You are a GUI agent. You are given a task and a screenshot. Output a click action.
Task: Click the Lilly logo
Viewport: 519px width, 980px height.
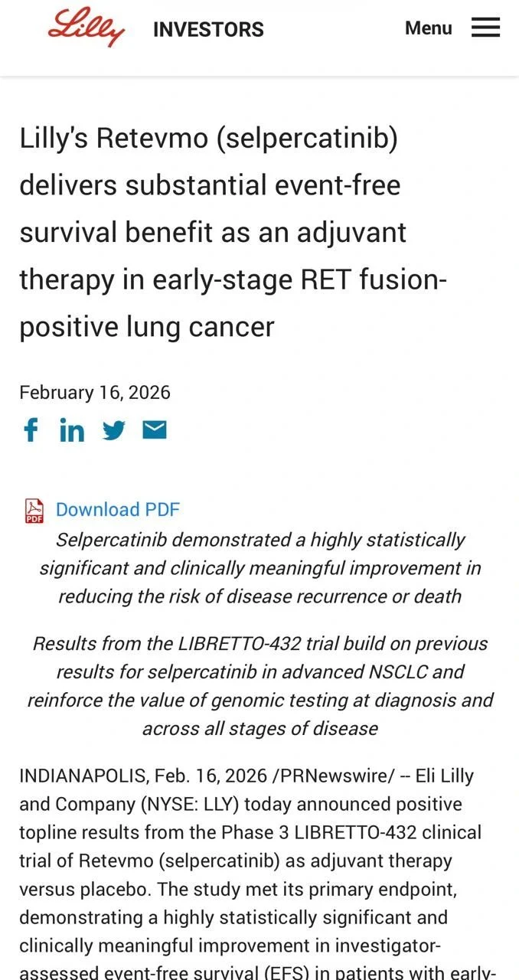coord(86,28)
